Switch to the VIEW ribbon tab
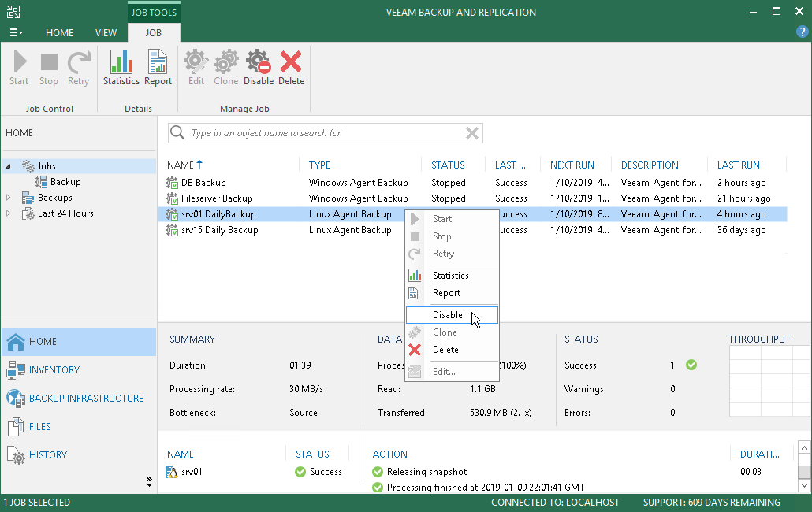The image size is (812, 512). click(x=106, y=32)
